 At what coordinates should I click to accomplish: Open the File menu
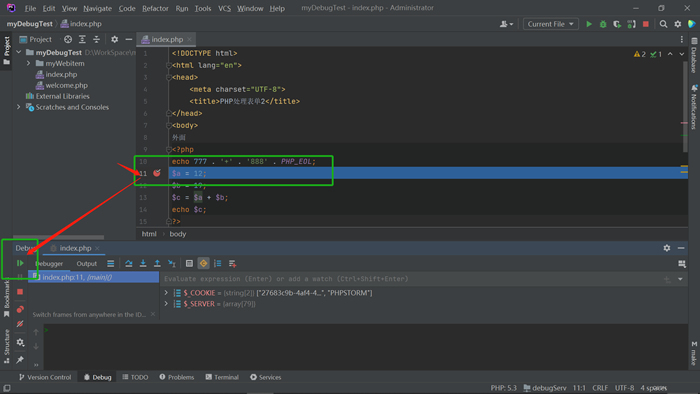tap(30, 8)
